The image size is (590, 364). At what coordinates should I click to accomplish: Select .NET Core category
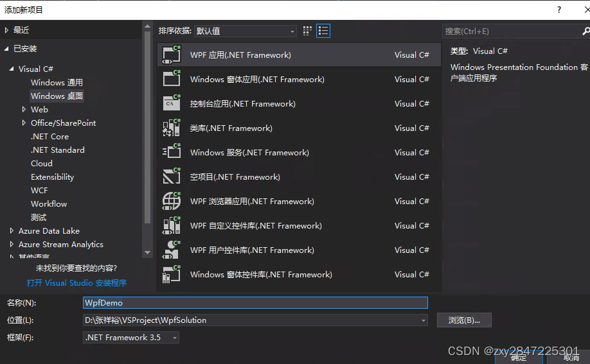tap(49, 137)
